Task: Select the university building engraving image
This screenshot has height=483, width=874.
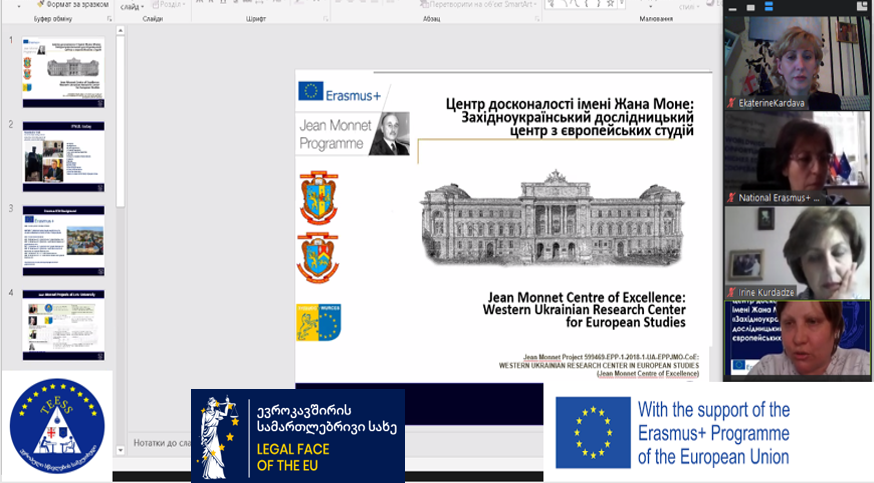Action: pyautogui.click(x=552, y=217)
